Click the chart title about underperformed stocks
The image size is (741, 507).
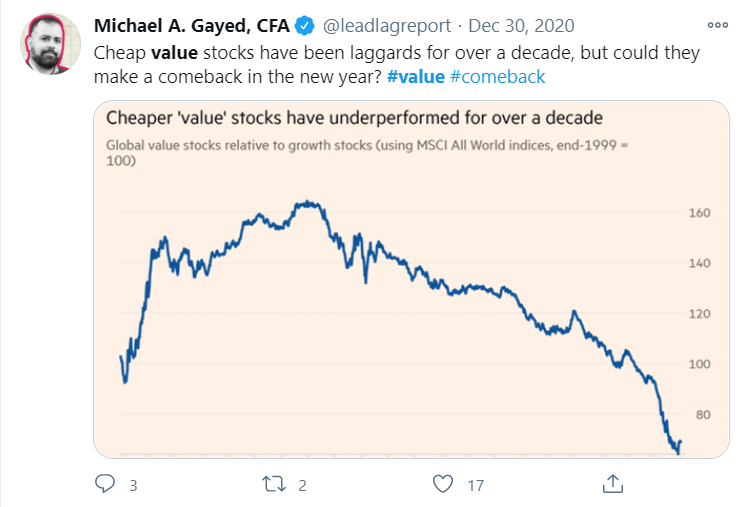(x=354, y=118)
